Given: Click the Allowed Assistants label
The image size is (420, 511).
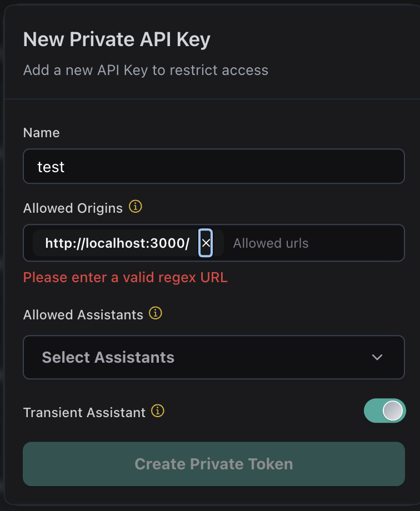Looking at the screenshot, I should pos(83,315).
